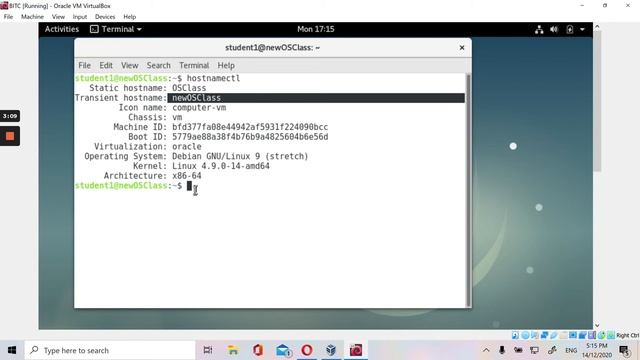
Task: Click Debian GNU/Linux 9 (stretch) text
Action: [x=240, y=156]
